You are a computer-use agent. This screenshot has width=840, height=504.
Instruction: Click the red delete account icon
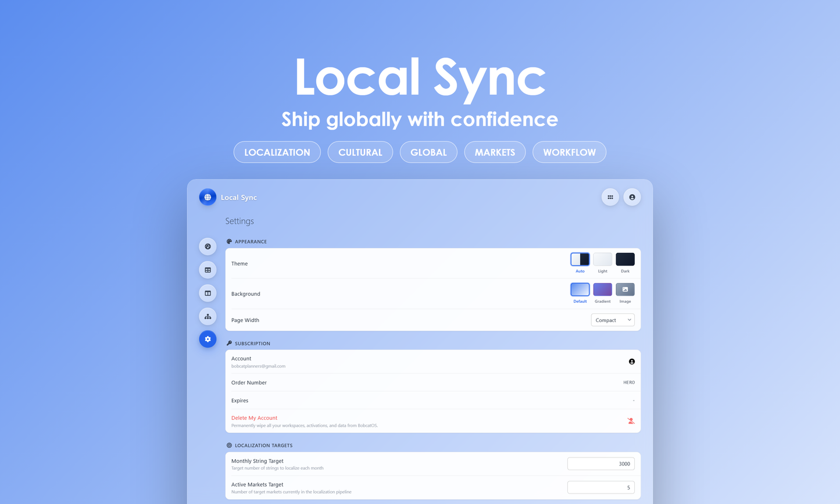(631, 421)
